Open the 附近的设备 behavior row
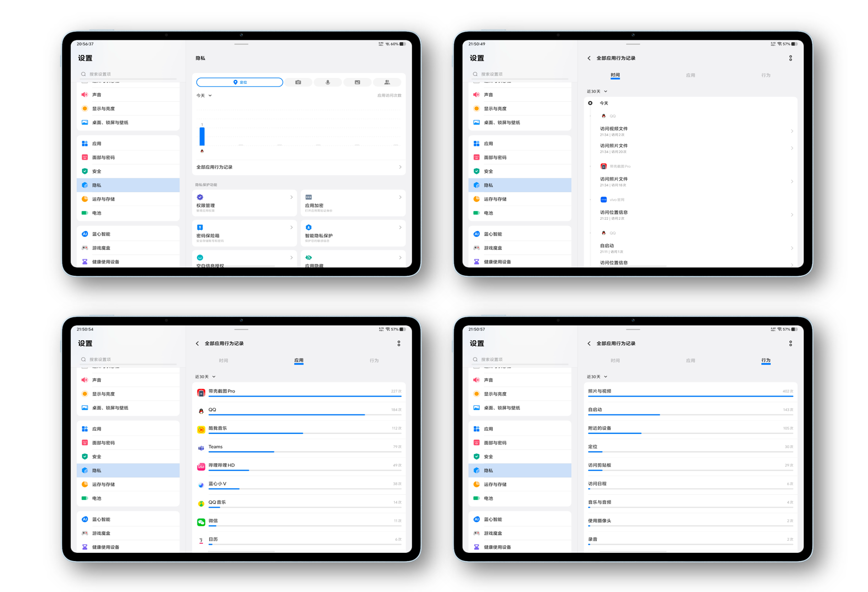Screen dimensions: 868x592 click(691, 429)
